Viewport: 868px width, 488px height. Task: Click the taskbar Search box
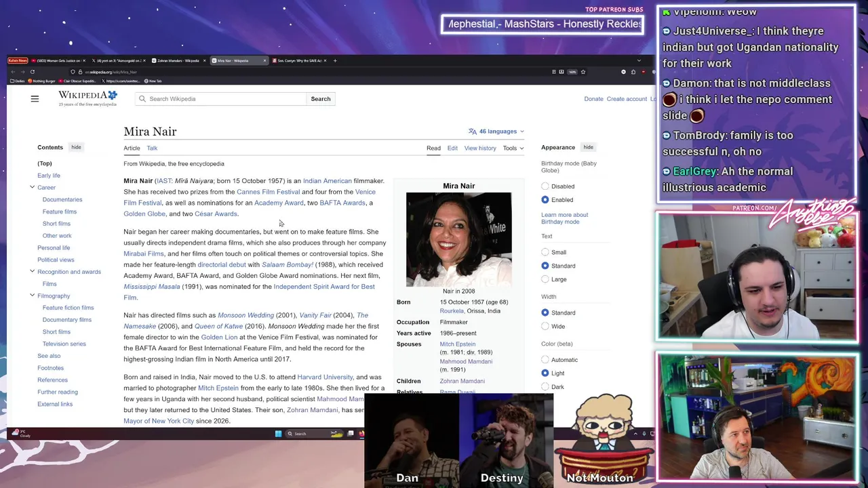[x=315, y=434]
